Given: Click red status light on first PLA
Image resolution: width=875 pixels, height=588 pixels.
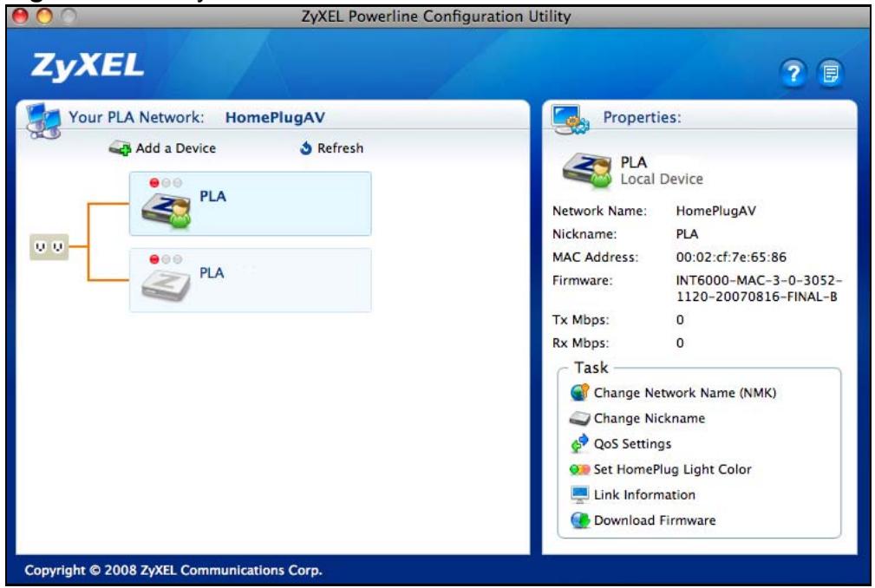Looking at the screenshot, I should tap(154, 182).
